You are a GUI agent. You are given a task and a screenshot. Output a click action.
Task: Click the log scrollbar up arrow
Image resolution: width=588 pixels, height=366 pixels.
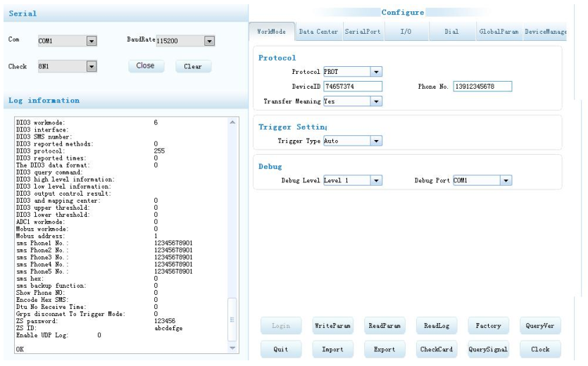pos(232,122)
